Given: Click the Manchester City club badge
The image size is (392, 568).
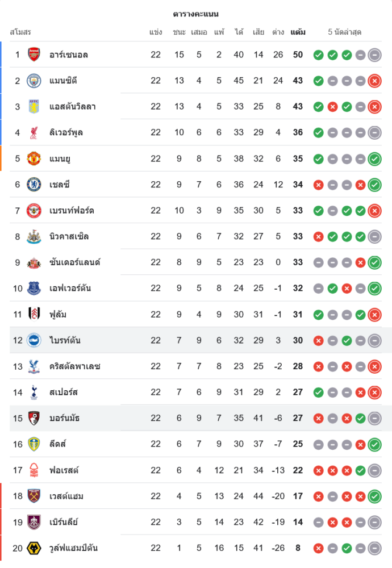Looking at the screenshot, I should 34,81.
